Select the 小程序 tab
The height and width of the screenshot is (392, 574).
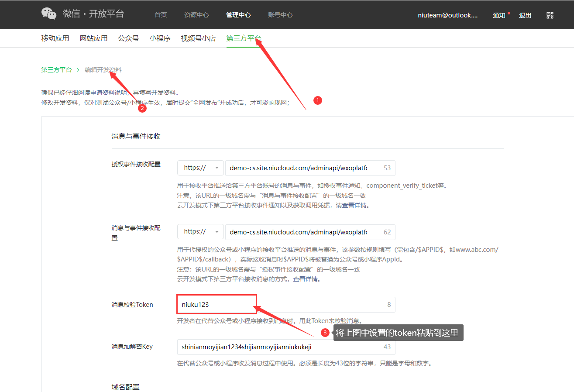coord(160,38)
